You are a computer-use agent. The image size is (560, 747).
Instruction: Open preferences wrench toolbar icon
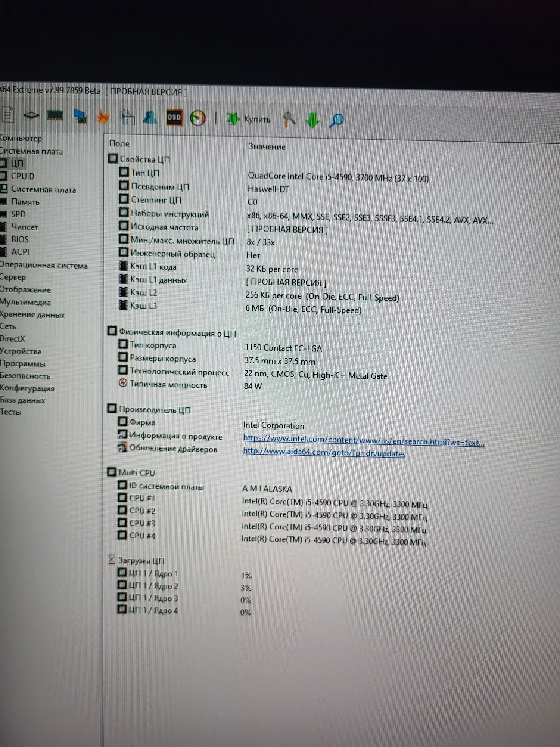click(x=289, y=120)
